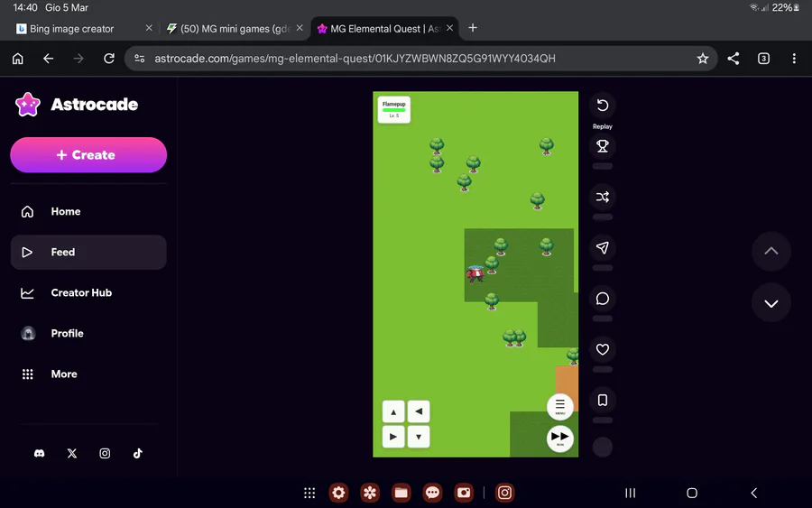Image resolution: width=812 pixels, height=508 pixels.
Task: Open Profile in the sidebar
Action: pyautogui.click(x=88, y=334)
